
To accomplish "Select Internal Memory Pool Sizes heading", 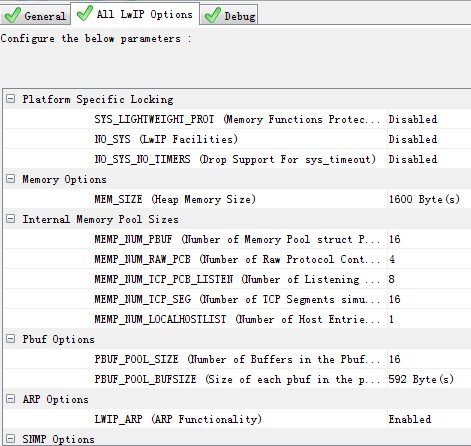I will 100,219.
